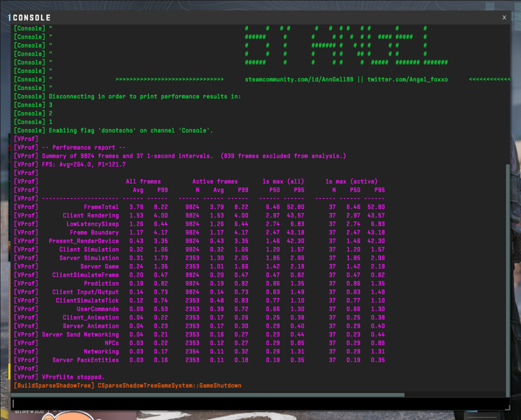Click the orange BuildSparseShadowTree GameShutdown line
This screenshot has height=420, width=521.
click(128, 386)
